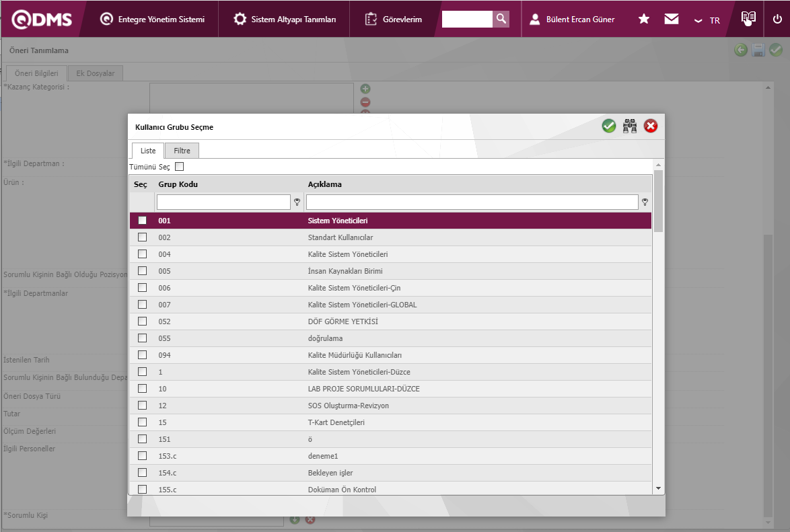Click the Grup Kodu column filter icon
Viewport: 790px width, 532px height.
point(297,202)
